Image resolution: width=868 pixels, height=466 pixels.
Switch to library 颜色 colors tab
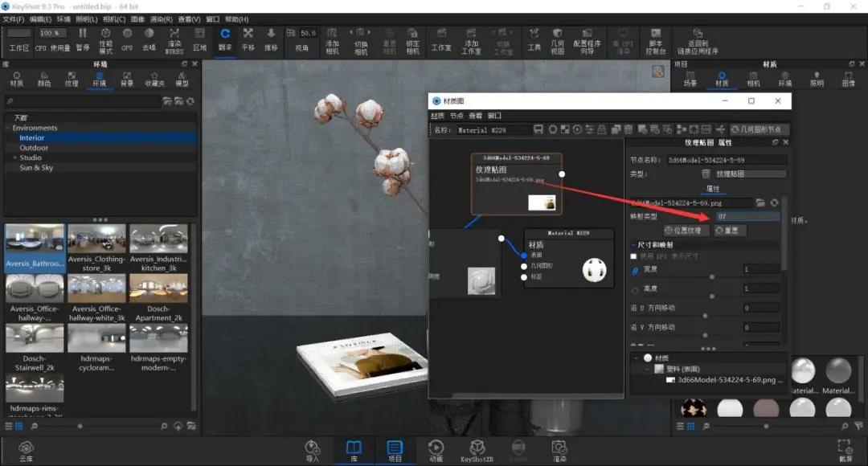[44, 80]
